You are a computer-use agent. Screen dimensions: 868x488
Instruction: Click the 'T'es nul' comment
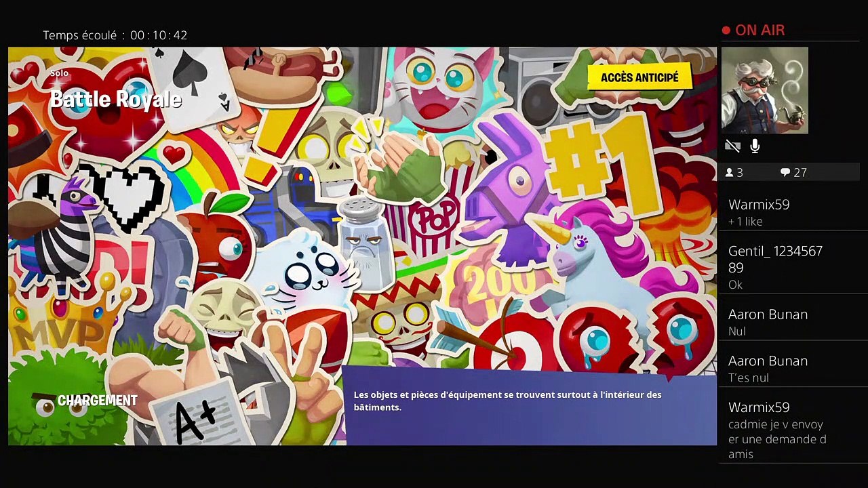(749, 378)
